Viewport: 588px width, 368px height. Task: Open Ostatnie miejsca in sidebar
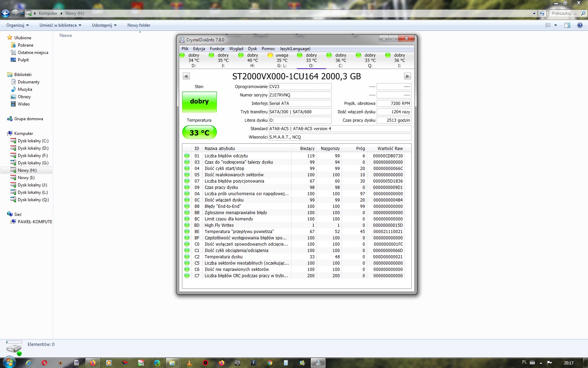[x=33, y=53]
